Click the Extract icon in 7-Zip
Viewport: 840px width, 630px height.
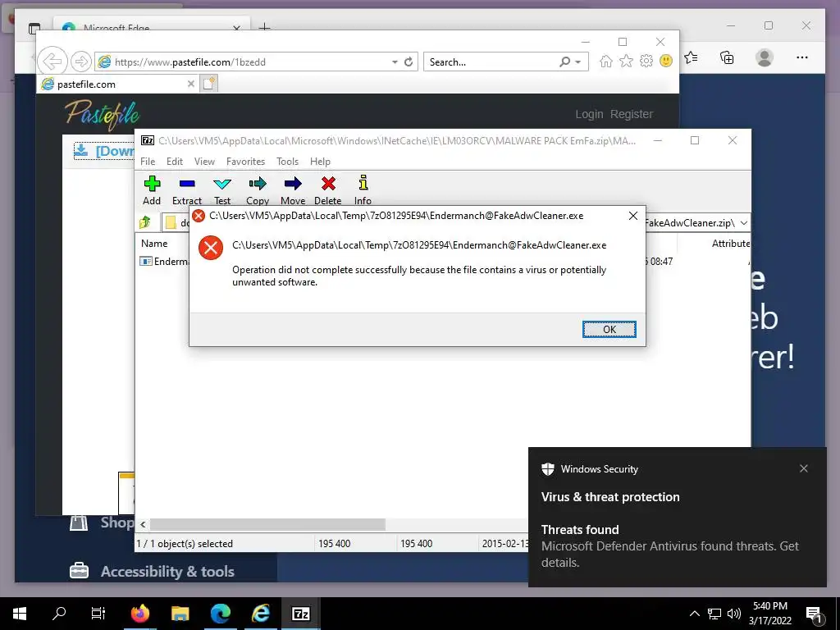coord(187,185)
